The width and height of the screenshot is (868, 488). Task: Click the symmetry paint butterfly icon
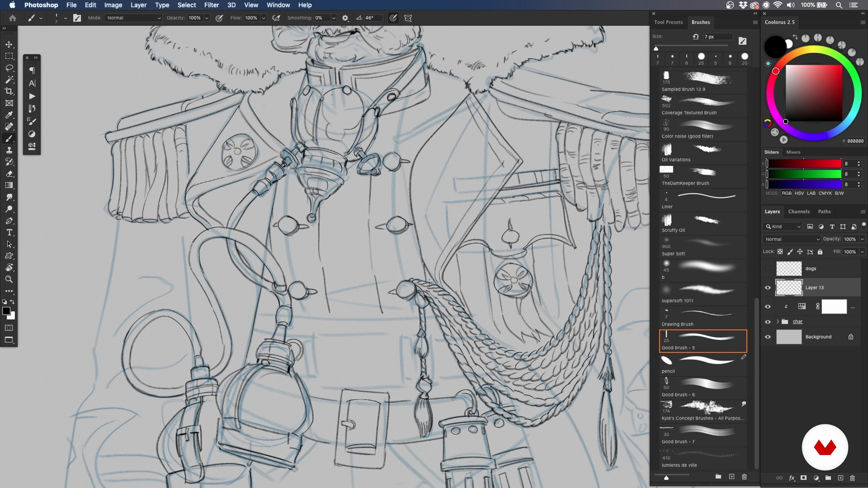(408, 18)
